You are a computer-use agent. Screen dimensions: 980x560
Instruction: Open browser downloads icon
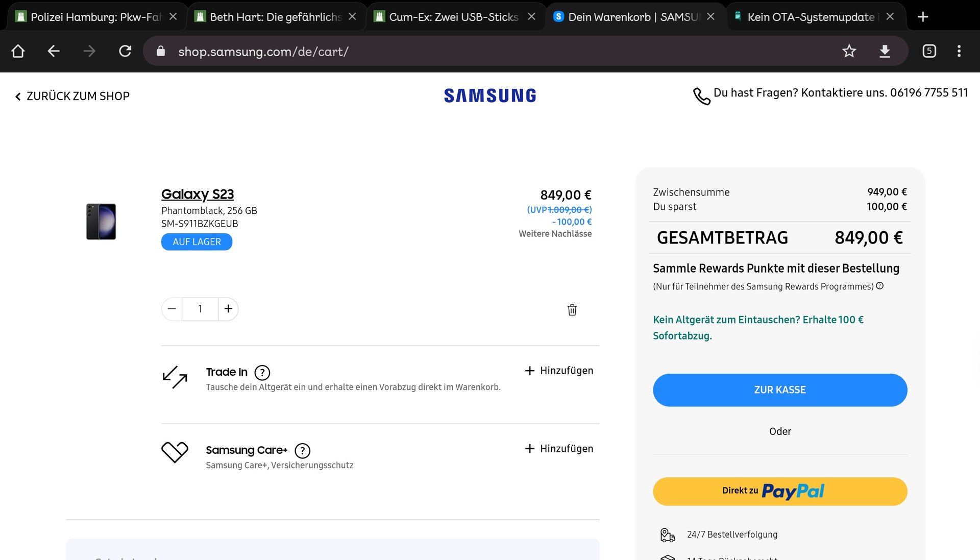(885, 51)
